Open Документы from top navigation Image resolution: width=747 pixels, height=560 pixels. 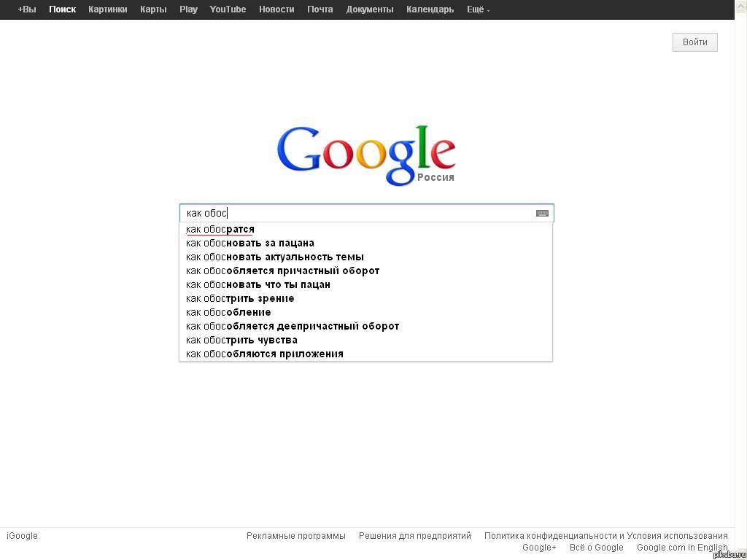point(370,9)
